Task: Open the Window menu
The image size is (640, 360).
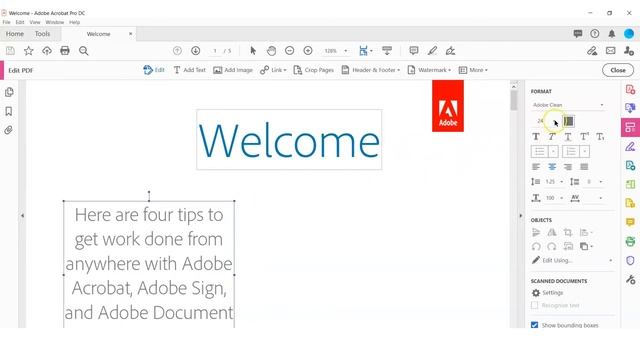Action: pos(55,22)
